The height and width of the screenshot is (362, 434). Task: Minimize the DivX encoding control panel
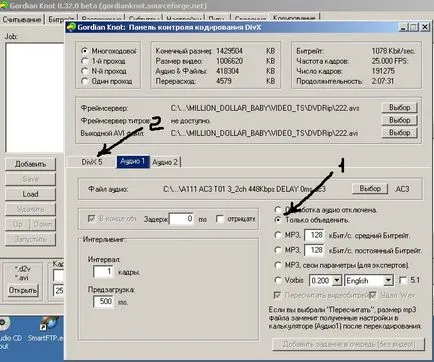[403, 27]
